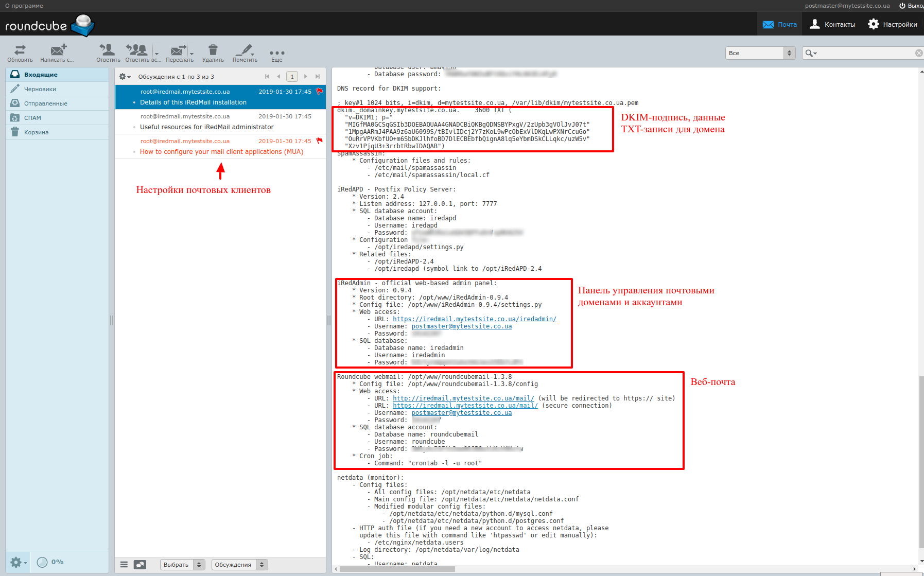Open the Обсуждения threads dropdown at bottom
The image size is (924, 576).
239,565
